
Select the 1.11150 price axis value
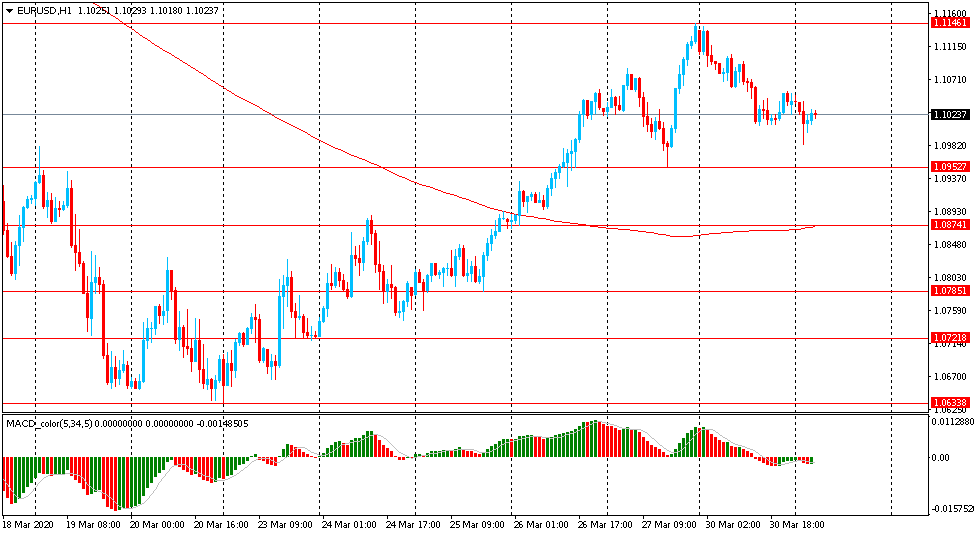click(950, 47)
